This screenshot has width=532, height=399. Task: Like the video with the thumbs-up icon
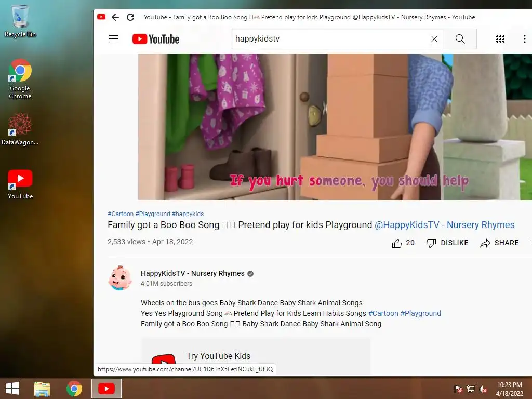coord(396,243)
